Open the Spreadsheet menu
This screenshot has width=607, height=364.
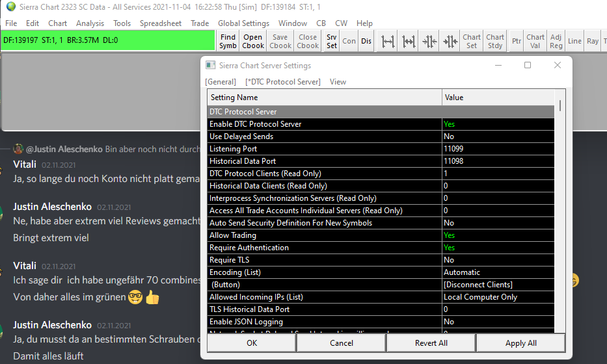[x=160, y=23]
